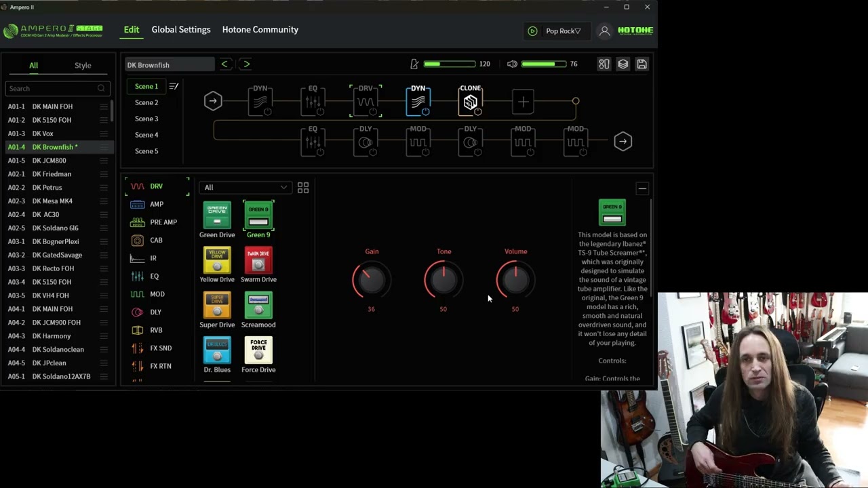Image resolution: width=868 pixels, height=488 pixels.
Task: Toggle the green play status button
Action: (x=532, y=30)
